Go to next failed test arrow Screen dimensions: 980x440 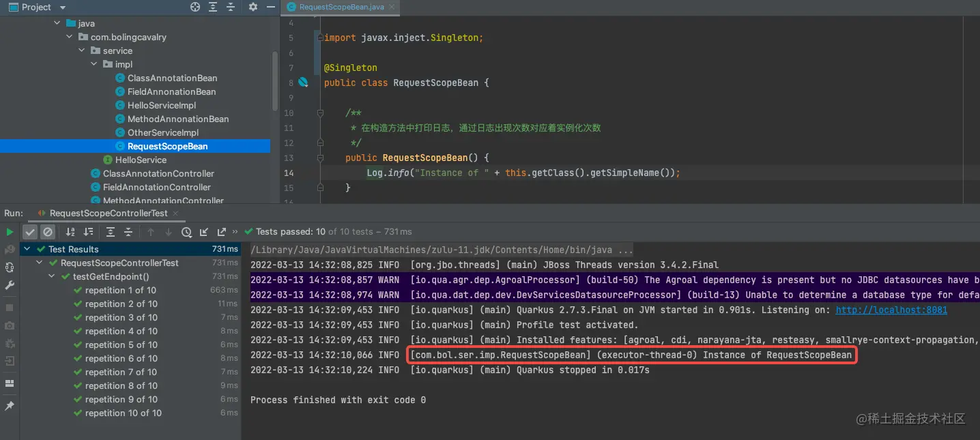point(168,232)
